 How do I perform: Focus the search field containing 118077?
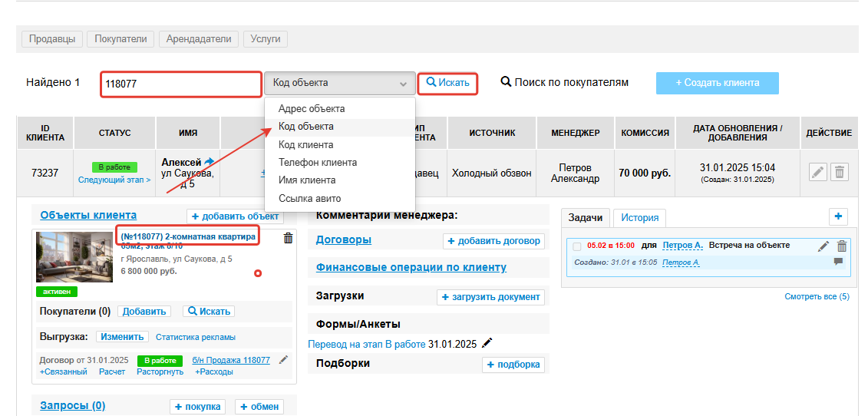pyautogui.click(x=181, y=84)
